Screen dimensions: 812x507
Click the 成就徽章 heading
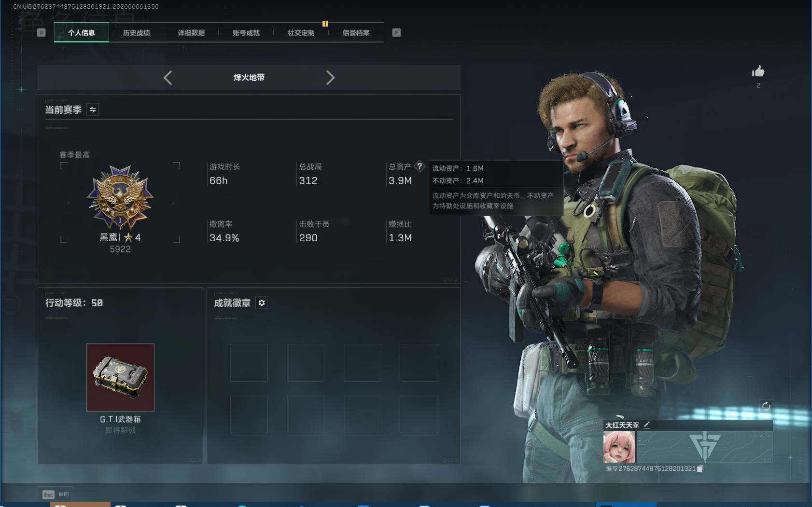232,303
